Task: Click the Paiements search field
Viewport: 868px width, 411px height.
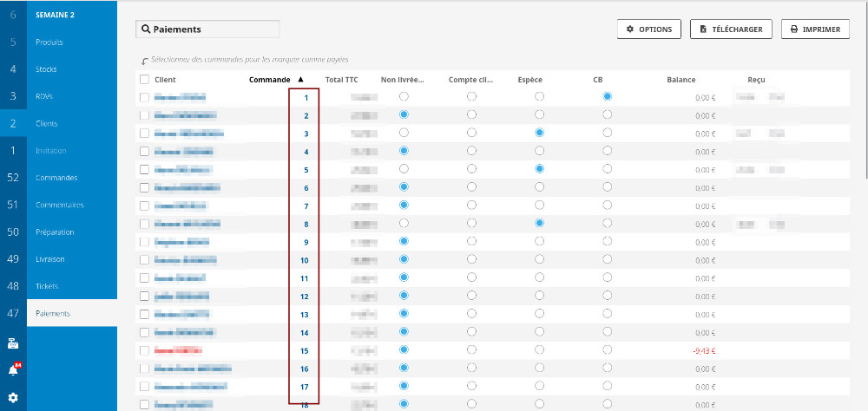Action: click(x=214, y=29)
